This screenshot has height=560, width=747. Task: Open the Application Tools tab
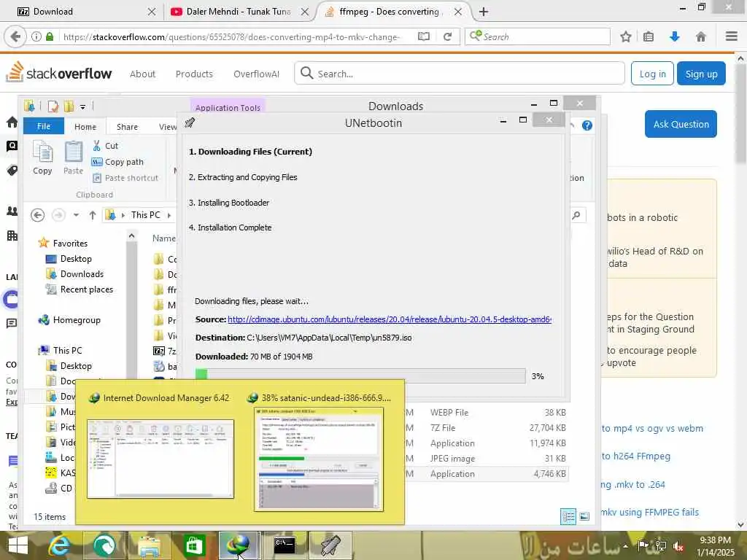pos(228,108)
